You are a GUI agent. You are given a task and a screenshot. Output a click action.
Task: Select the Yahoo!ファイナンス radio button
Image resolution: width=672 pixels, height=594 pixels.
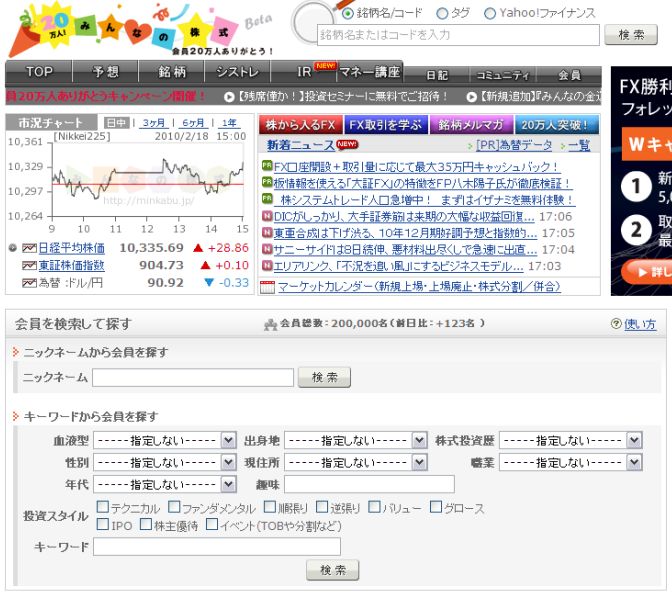pyautogui.click(x=490, y=14)
